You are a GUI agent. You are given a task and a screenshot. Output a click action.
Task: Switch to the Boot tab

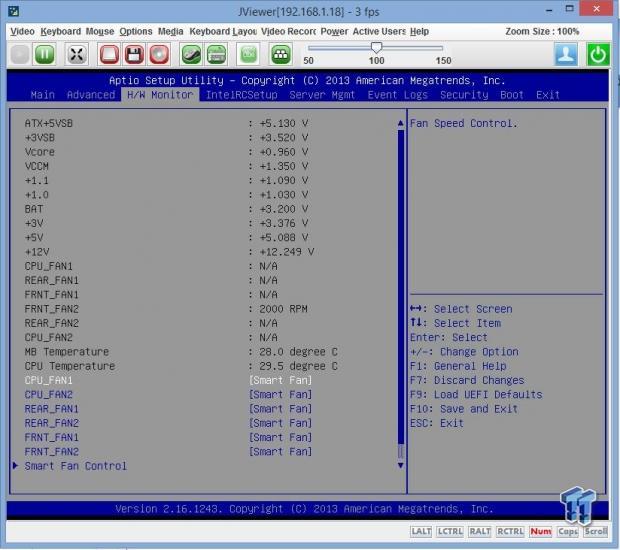click(x=512, y=95)
